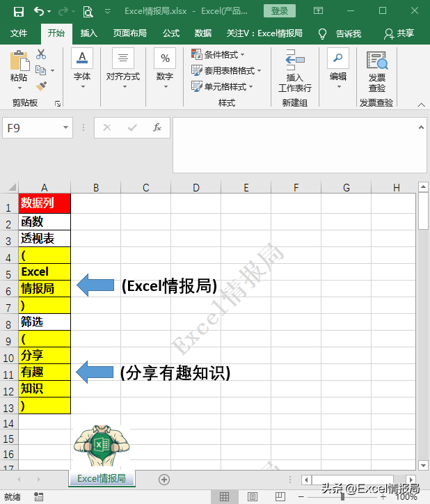Switch to Normal view icon
The height and width of the screenshot is (504, 430).
224,496
